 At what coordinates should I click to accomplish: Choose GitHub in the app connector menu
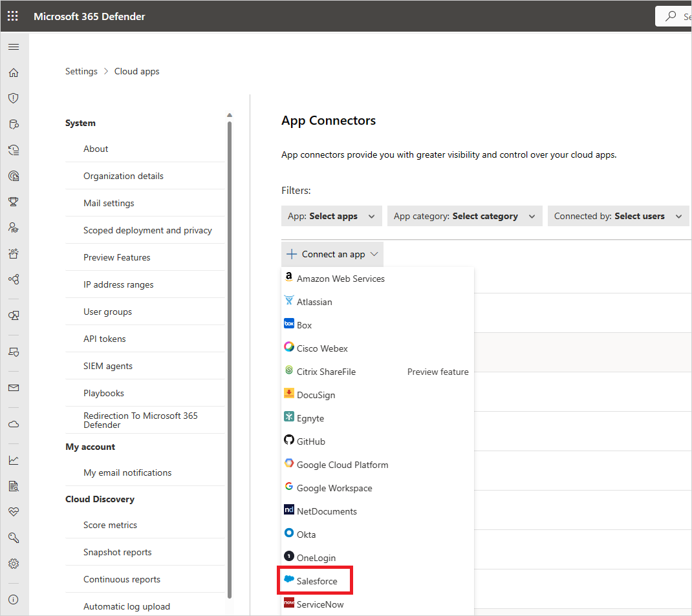point(311,441)
